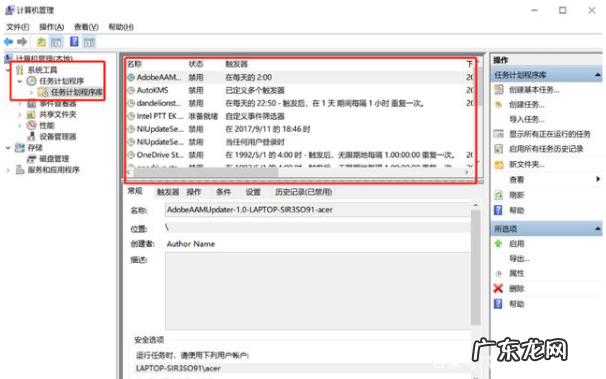Click the 任务计划程序 clock icon
The image size is (606, 379).
[31, 81]
